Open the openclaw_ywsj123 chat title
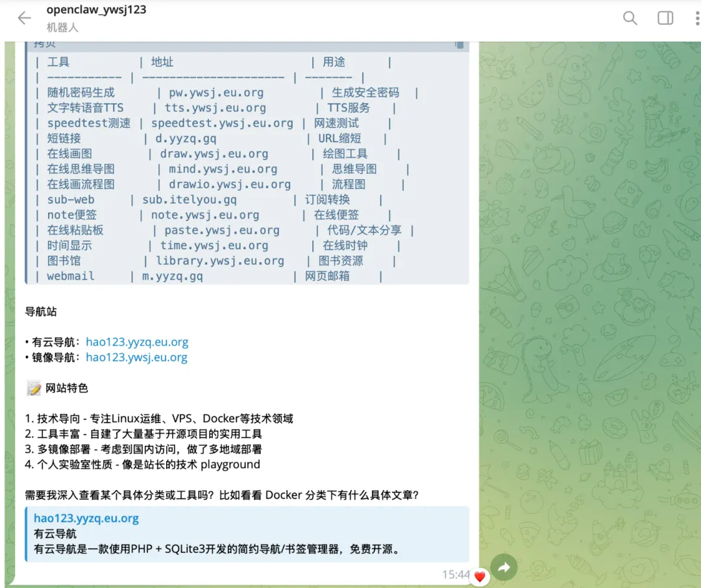 point(96,9)
